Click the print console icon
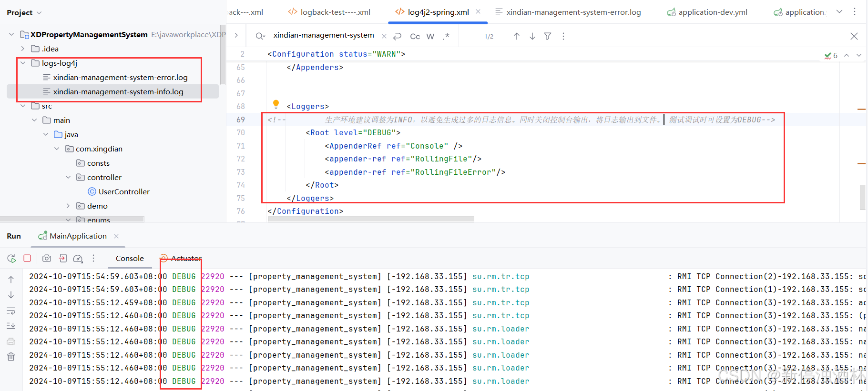This screenshot has width=868, height=391. click(11, 341)
